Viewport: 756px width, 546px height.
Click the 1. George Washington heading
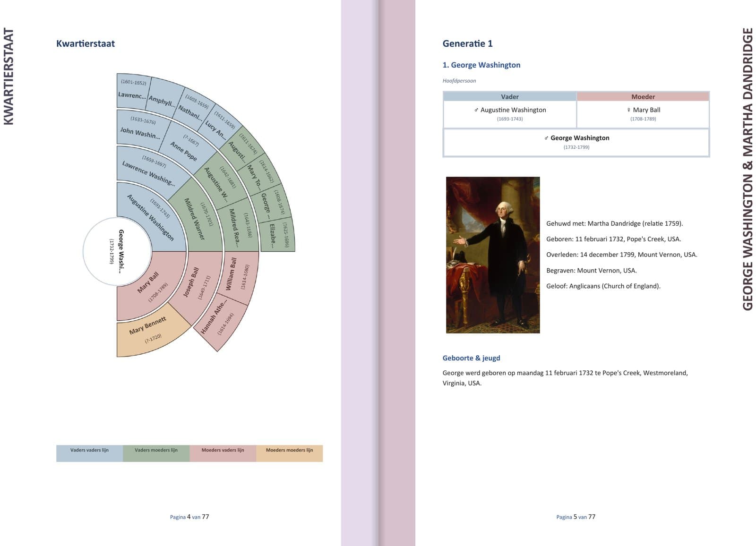pos(481,65)
